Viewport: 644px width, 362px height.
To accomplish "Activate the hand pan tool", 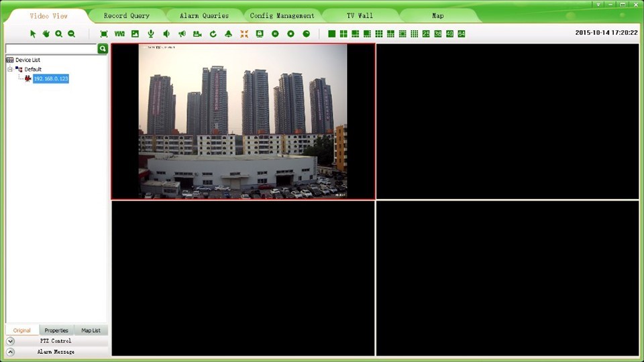I will pyautogui.click(x=46, y=34).
